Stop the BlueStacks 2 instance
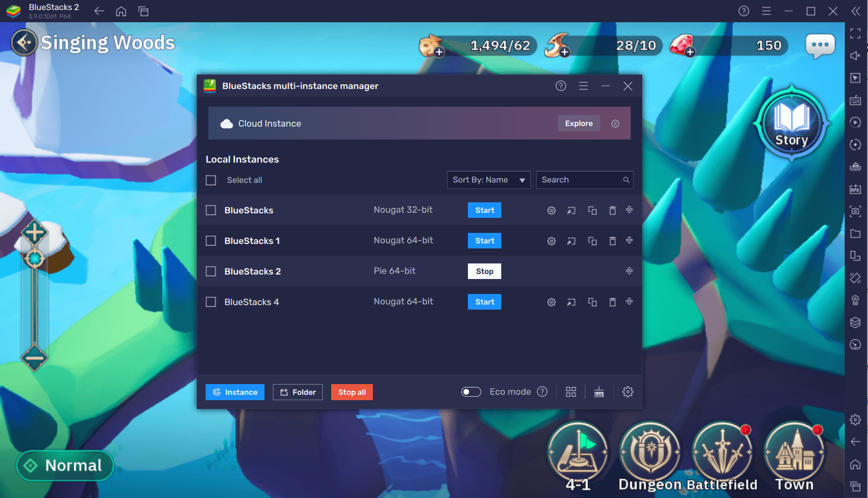This screenshot has height=498, width=868. (x=485, y=271)
